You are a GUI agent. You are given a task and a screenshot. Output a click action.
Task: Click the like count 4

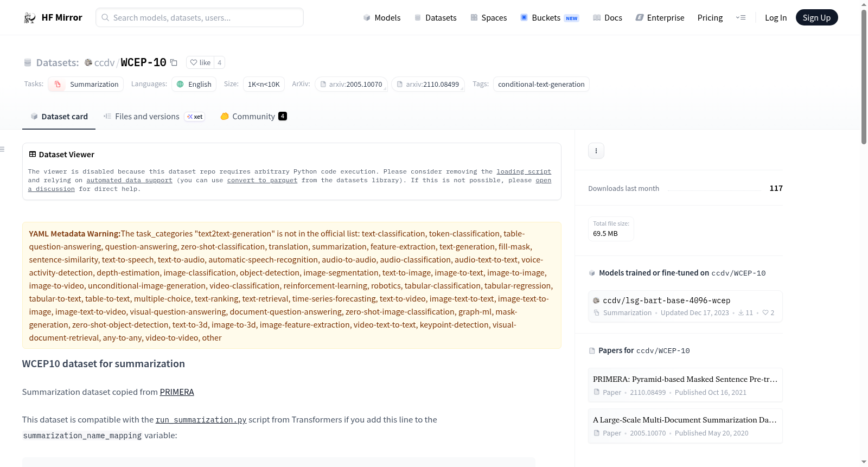pyautogui.click(x=219, y=62)
